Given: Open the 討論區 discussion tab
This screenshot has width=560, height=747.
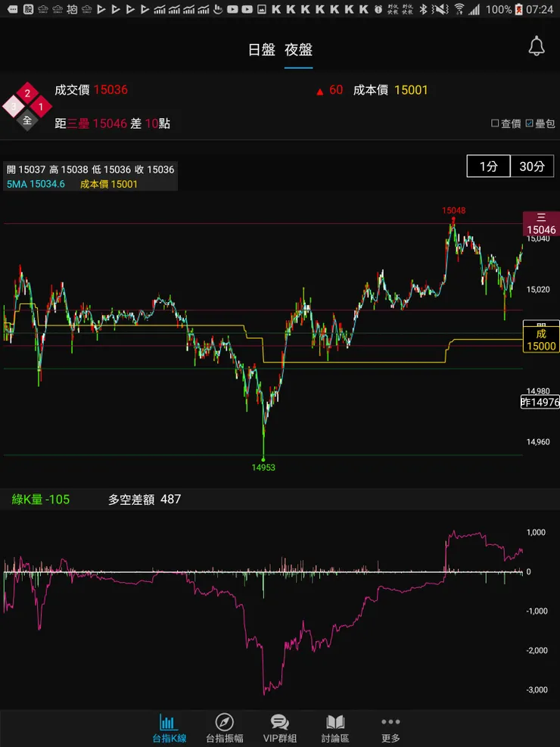Looking at the screenshot, I should click(335, 729).
